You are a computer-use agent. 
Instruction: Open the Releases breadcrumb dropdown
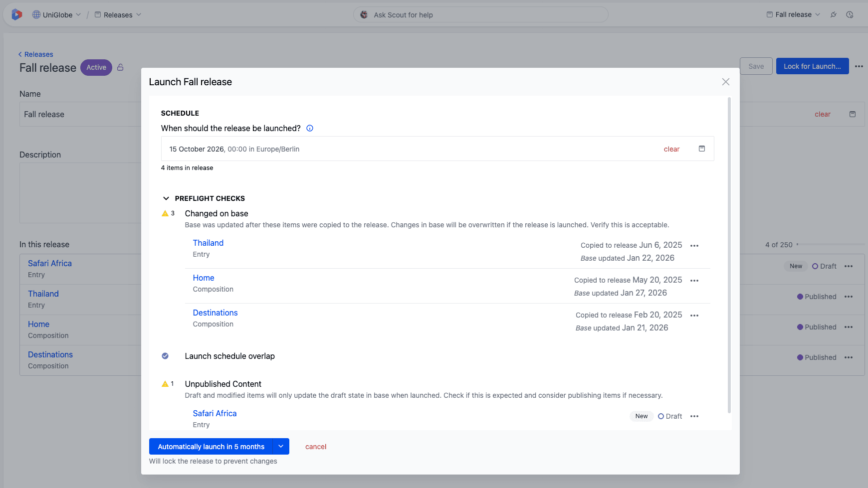point(118,14)
